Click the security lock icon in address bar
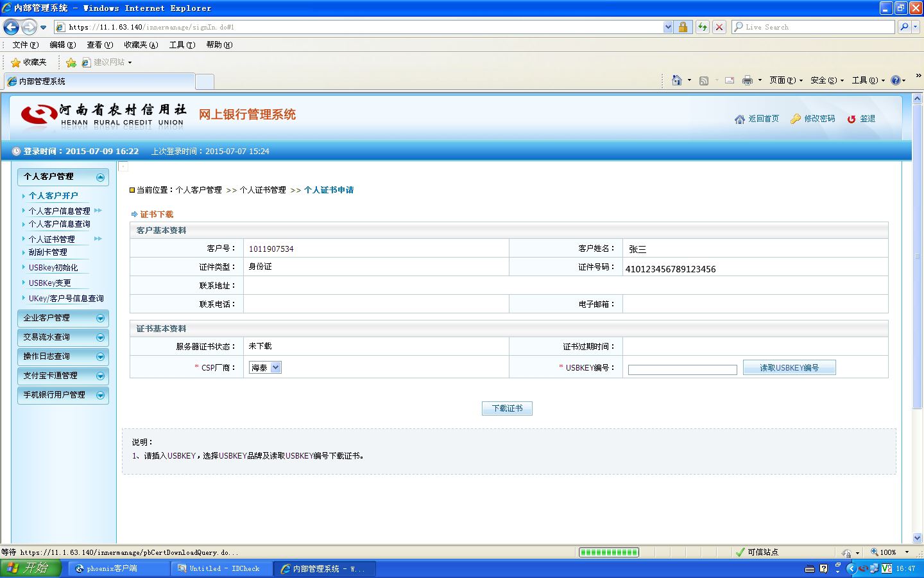 683,27
